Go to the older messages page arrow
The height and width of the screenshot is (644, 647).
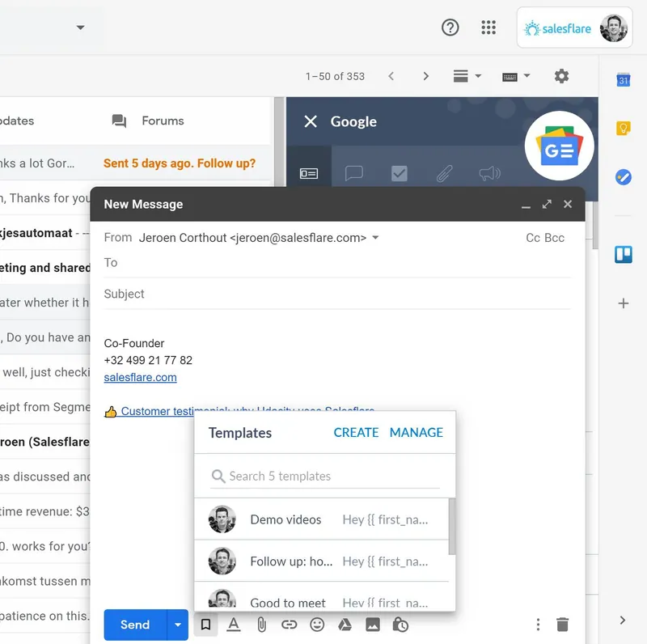click(x=426, y=76)
